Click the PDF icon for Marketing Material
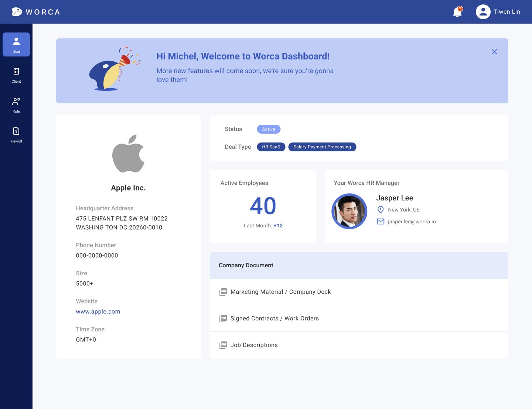The image size is (532, 409). click(223, 292)
